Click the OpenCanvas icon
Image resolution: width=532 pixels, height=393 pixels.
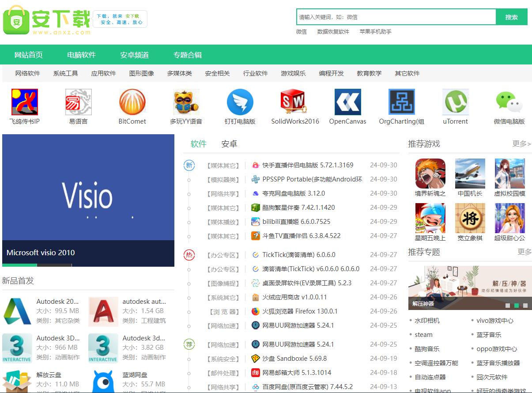(348, 102)
